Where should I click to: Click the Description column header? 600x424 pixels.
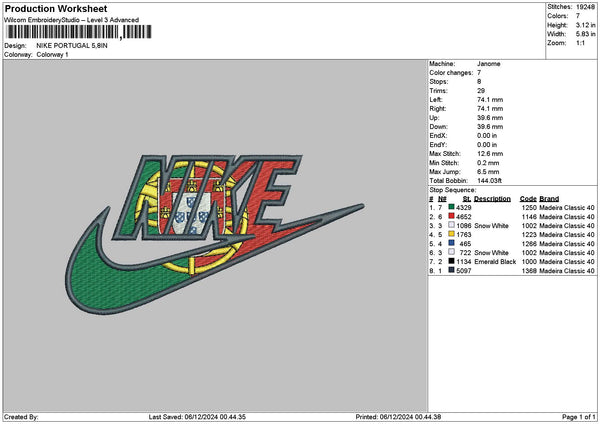[492, 199]
